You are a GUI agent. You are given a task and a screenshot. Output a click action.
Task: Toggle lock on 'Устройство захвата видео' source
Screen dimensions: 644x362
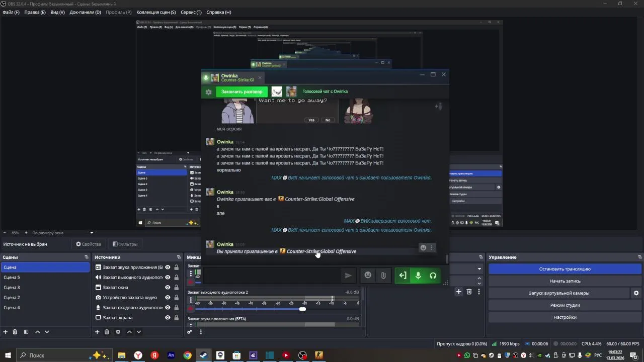click(x=176, y=298)
